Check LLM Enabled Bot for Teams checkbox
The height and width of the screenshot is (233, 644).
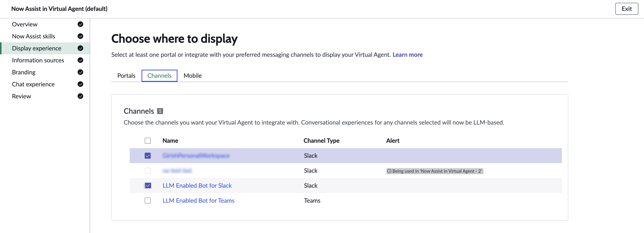point(148,201)
